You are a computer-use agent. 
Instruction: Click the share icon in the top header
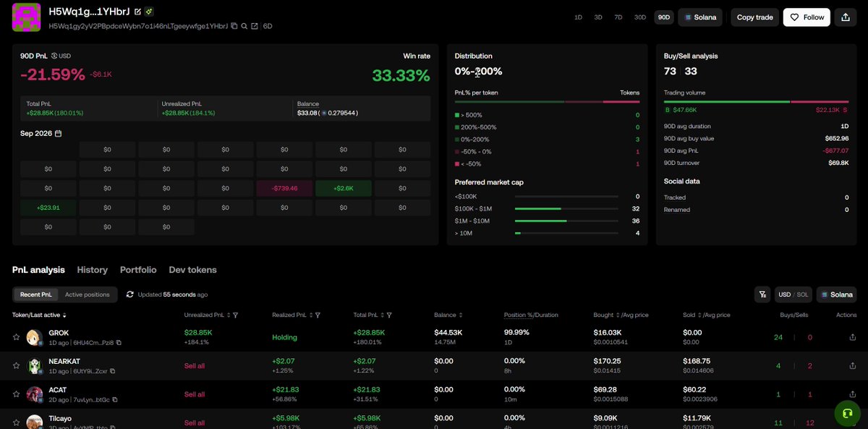click(846, 17)
